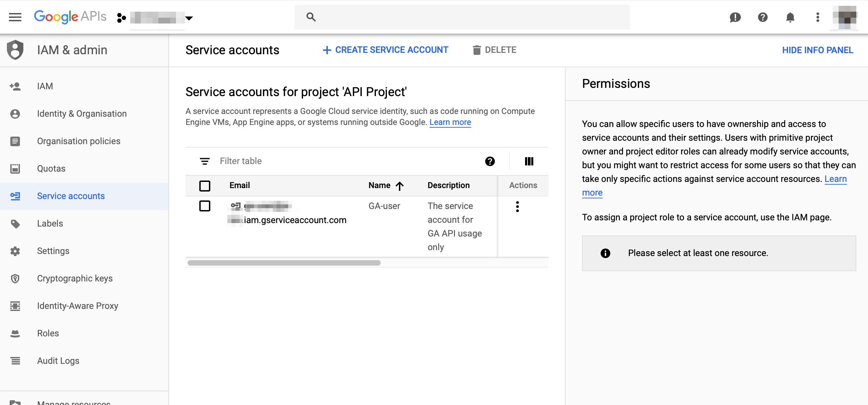Click the report issue icon

pyautogui.click(x=735, y=18)
